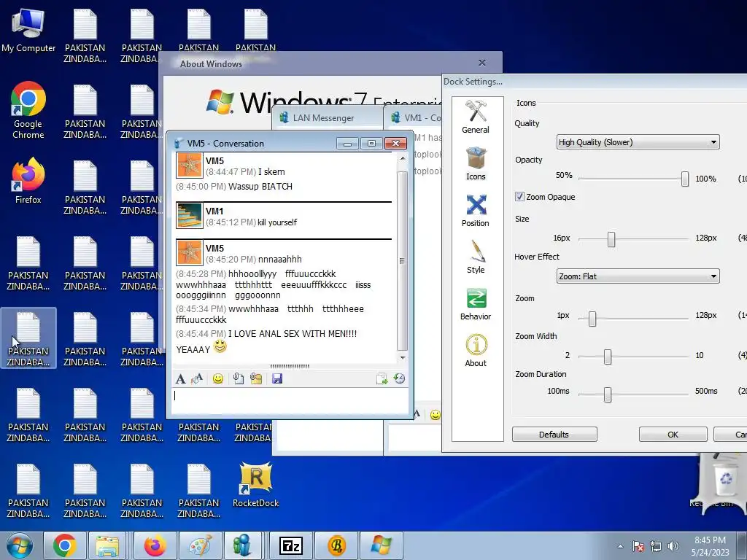Click the Zoom Width slider handle
This screenshot has height=560, width=747.
coord(608,357)
